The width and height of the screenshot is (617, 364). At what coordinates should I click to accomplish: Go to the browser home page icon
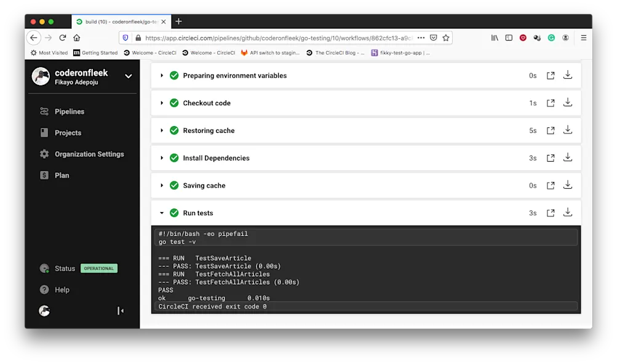[77, 38]
